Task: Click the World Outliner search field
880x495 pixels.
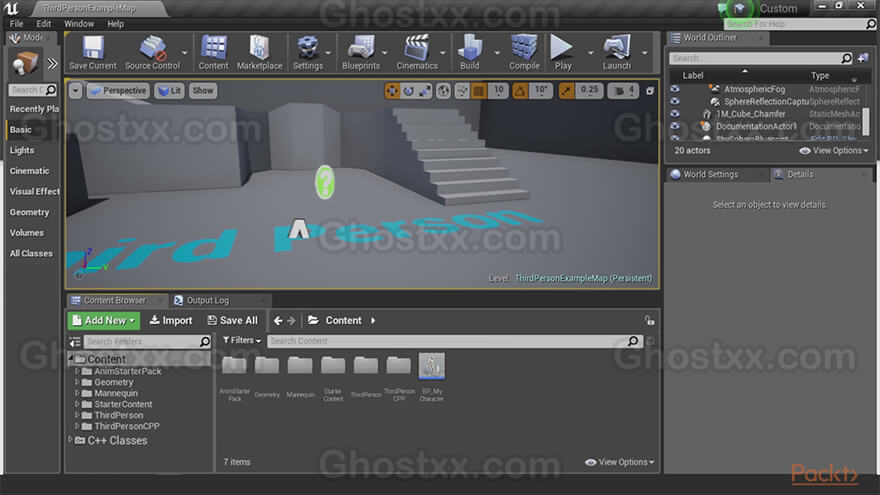Action: coord(760,58)
